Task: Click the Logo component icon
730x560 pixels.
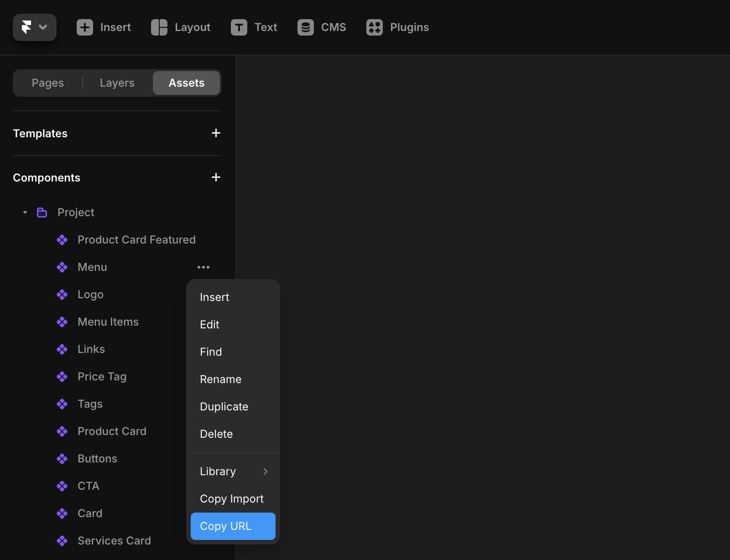Action: pos(62,295)
